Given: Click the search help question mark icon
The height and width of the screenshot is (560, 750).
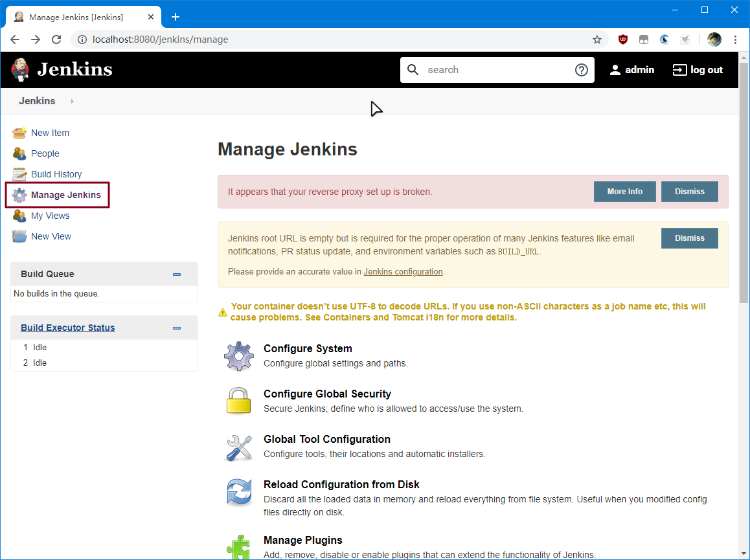Looking at the screenshot, I should 581,70.
